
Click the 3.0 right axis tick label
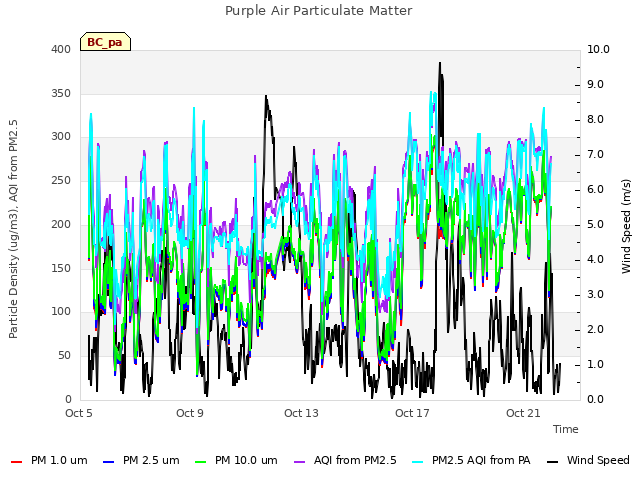click(x=595, y=295)
